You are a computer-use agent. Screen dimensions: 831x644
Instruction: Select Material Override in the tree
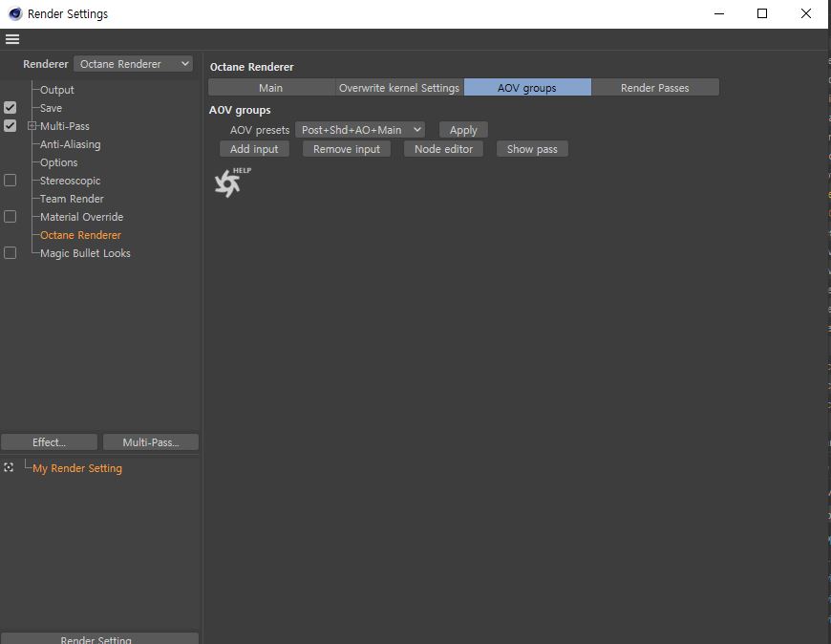click(x=81, y=217)
